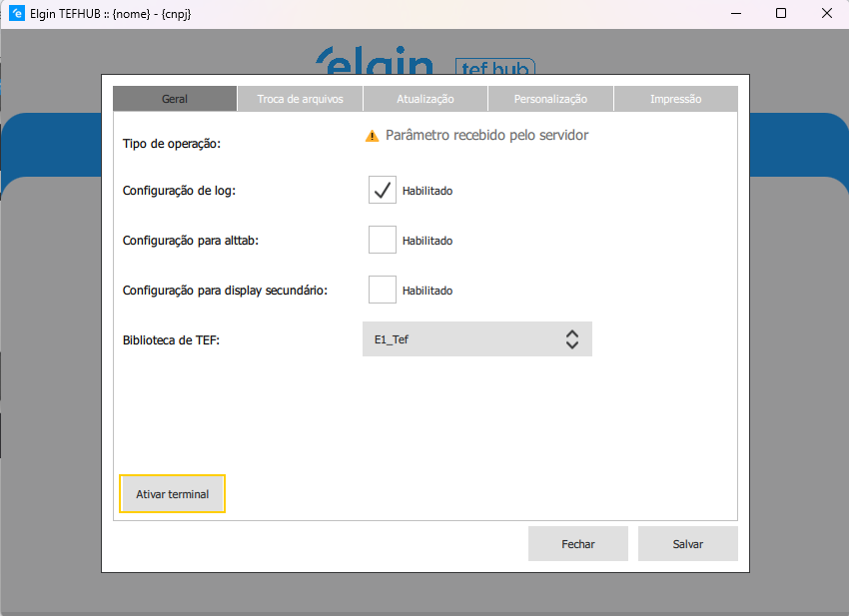
Task: Switch to the Troca de arquivos tab
Action: (x=300, y=99)
